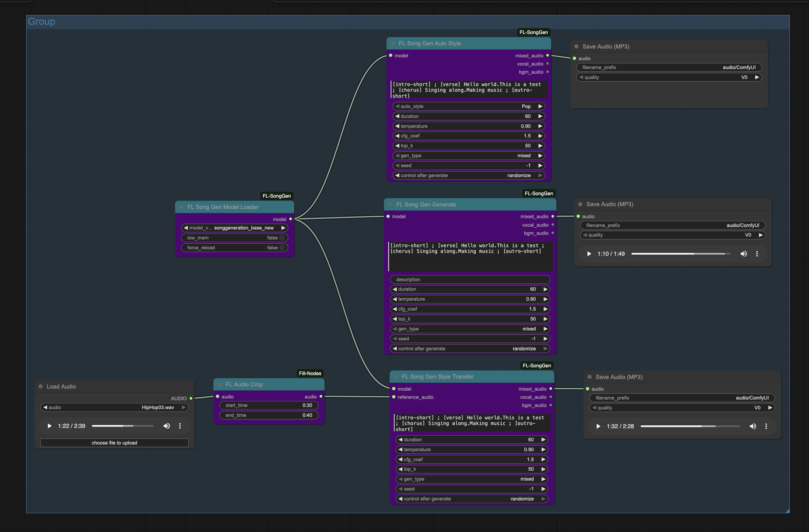Open Style Transfer control after generate dropdown

(472, 499)
